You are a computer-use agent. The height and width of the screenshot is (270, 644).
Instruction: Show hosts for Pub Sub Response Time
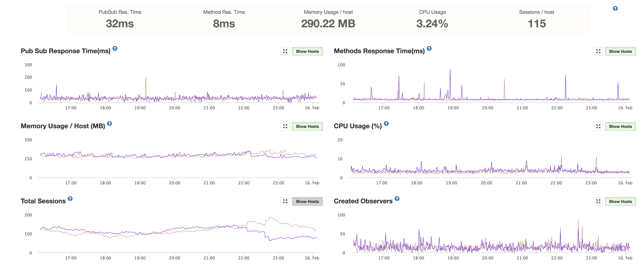307,51
